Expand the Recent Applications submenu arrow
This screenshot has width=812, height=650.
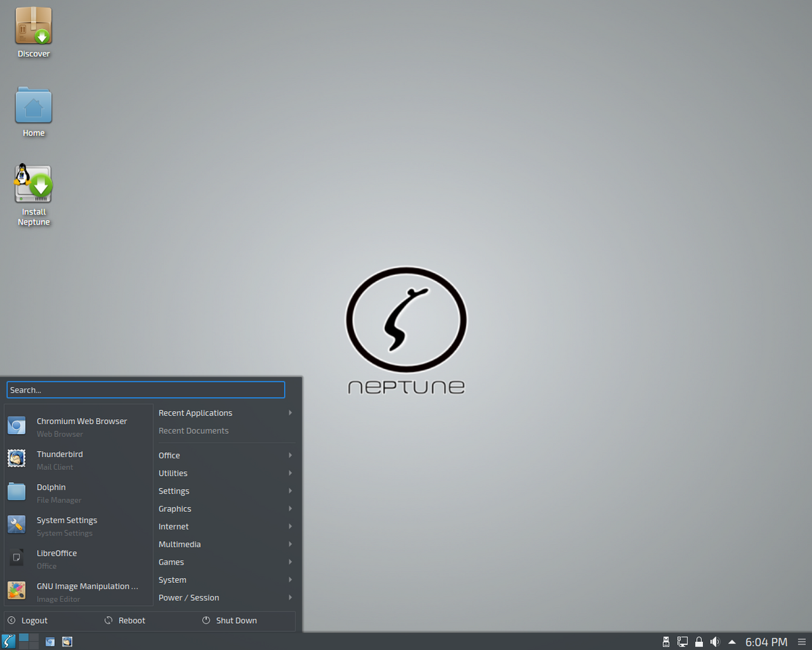tap(290, 413)
